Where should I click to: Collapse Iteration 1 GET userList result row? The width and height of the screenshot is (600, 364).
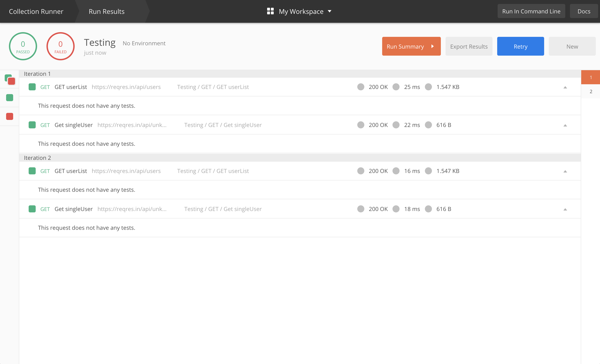coord(565,87)
